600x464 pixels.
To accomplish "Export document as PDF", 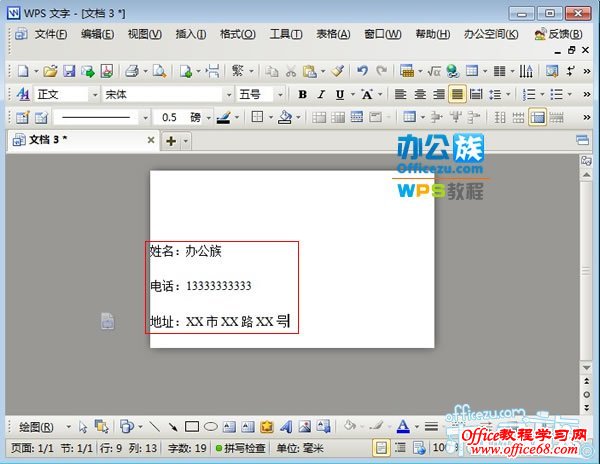I will pyautogui.click(x=107, y=71).
